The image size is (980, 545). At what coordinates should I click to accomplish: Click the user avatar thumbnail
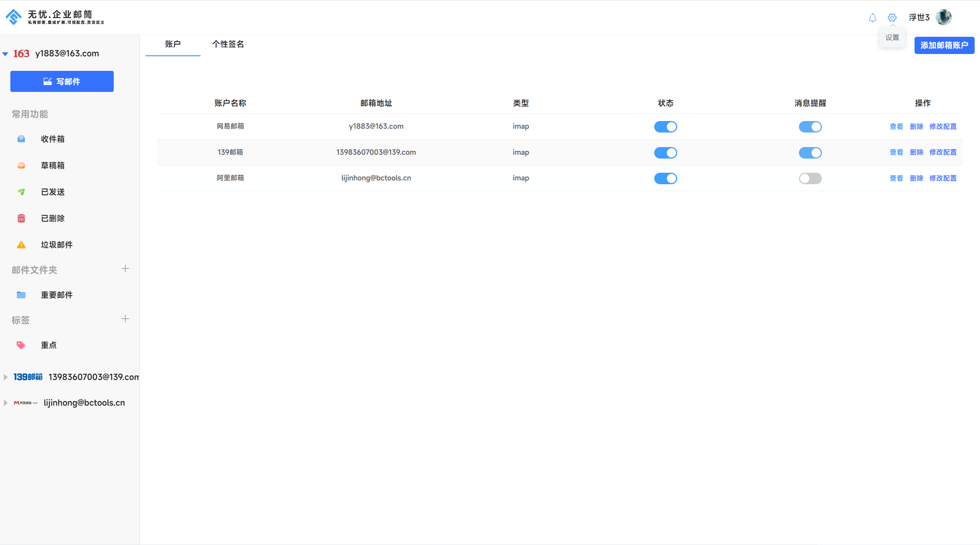coord(943,17)
